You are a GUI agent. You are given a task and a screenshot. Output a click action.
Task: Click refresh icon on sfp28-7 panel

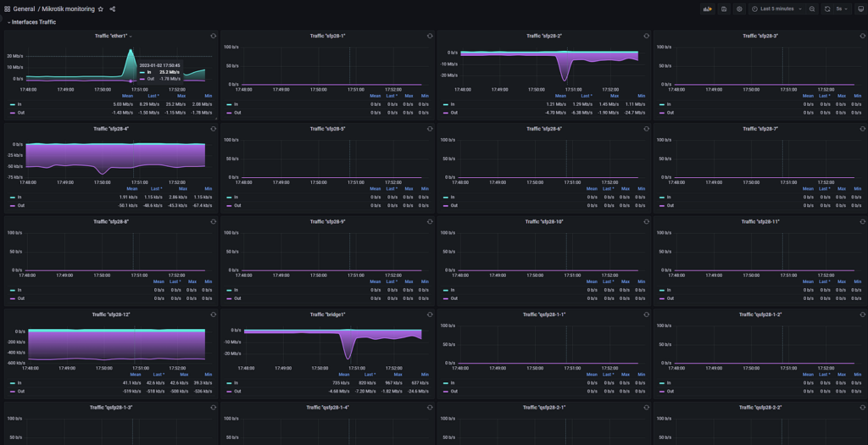(x=862, y=129)
